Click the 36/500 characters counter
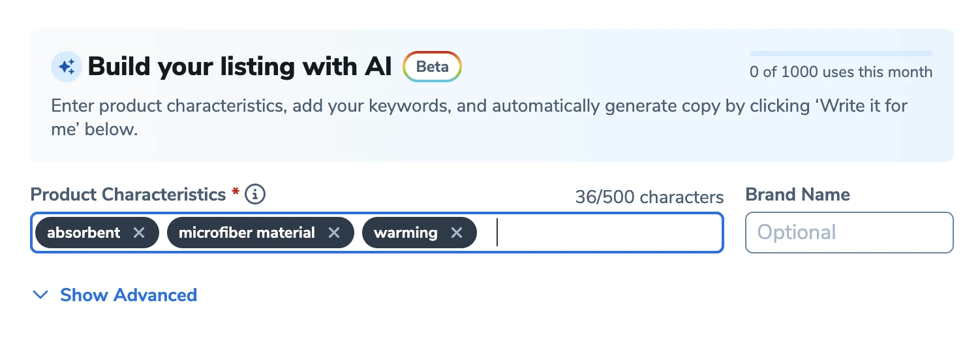This screenshot has height=341, width=980. click(649, 197)
